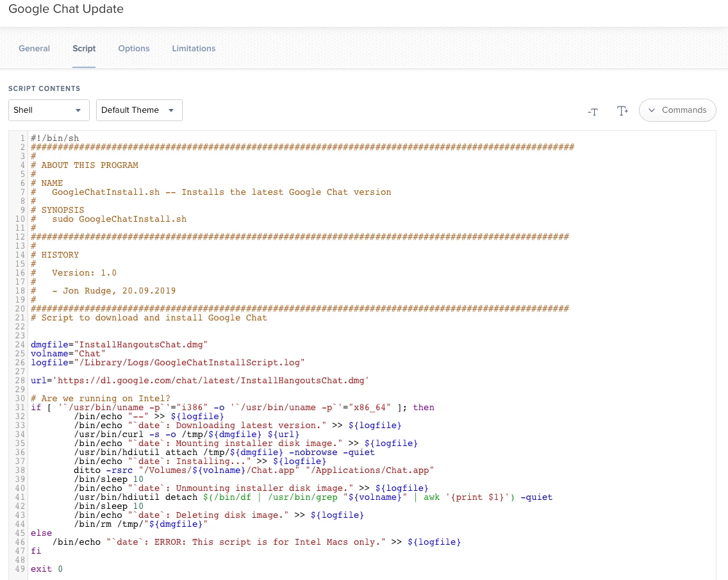Image resolution: width=728 pixels, height=580 pixels.
Task: Increase the script editor font size
Action: [x=622, y=110]
